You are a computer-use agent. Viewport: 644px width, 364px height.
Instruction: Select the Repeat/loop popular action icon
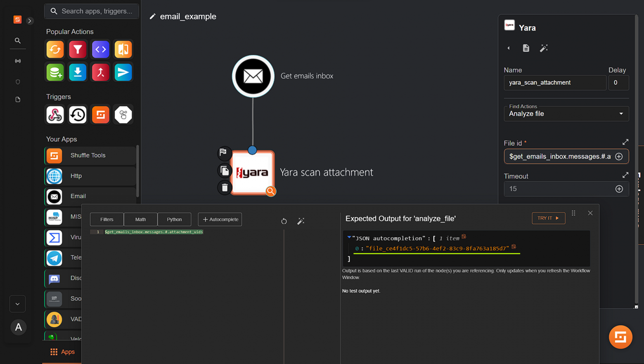(x=55, y=49)
